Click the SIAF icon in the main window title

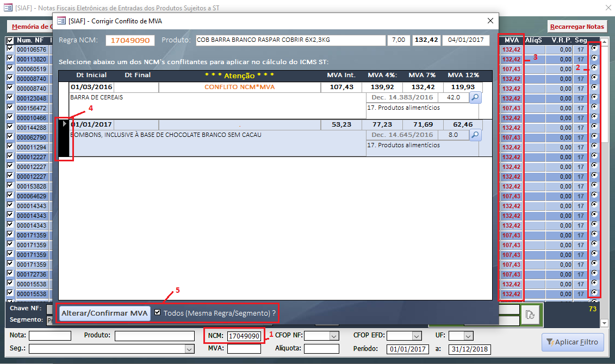click(x=8, y=8)
